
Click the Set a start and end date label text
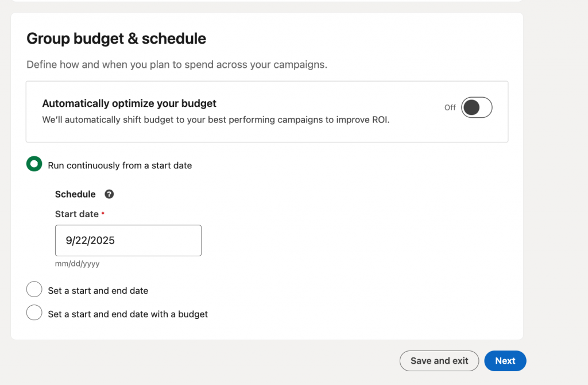pyautogui.click(x=98, y=291)
